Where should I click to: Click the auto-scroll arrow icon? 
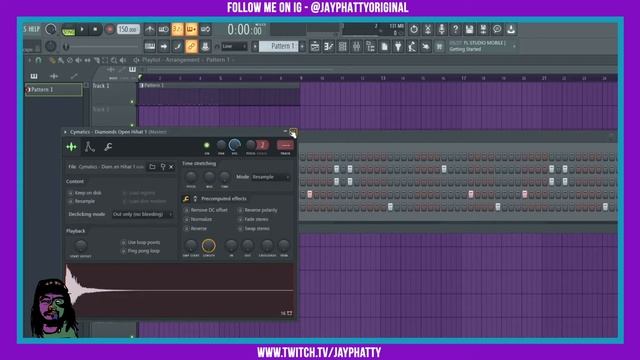pyautogui.click(x=164, y=47)
